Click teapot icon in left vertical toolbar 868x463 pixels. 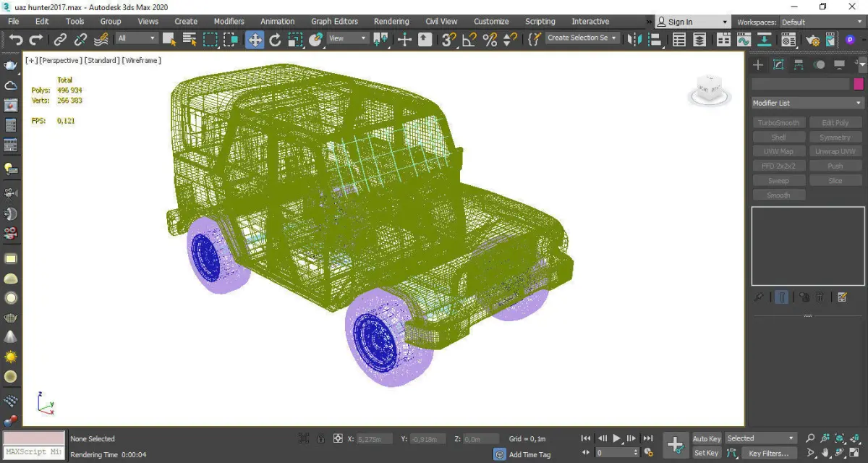[11, 65]
